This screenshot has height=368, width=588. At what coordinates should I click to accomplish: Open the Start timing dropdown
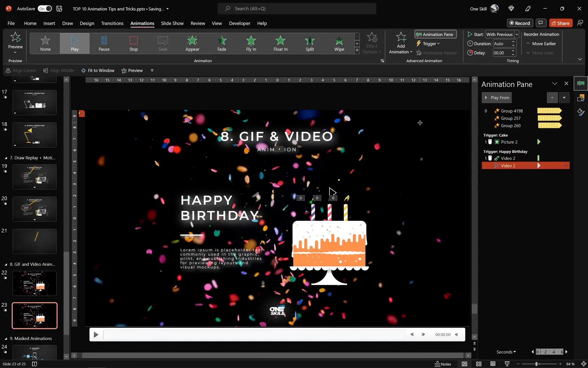[516, 34]
